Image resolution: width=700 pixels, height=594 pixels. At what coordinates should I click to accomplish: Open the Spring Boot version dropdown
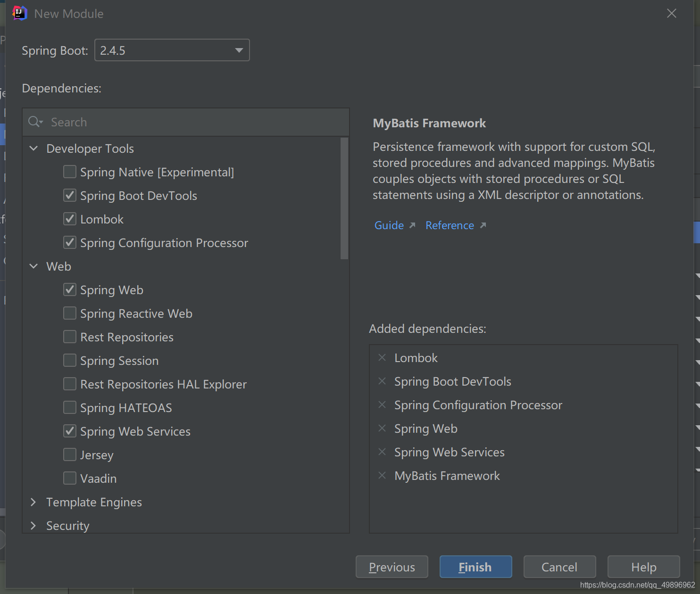[x=172, y=50]
